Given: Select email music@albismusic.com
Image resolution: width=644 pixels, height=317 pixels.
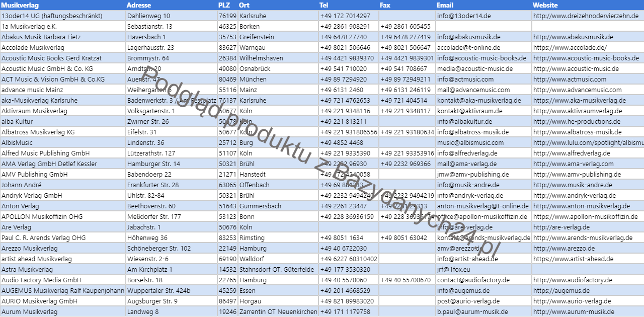Looking at the screenshot, I should pyautogui.click(x=484, y=142).
